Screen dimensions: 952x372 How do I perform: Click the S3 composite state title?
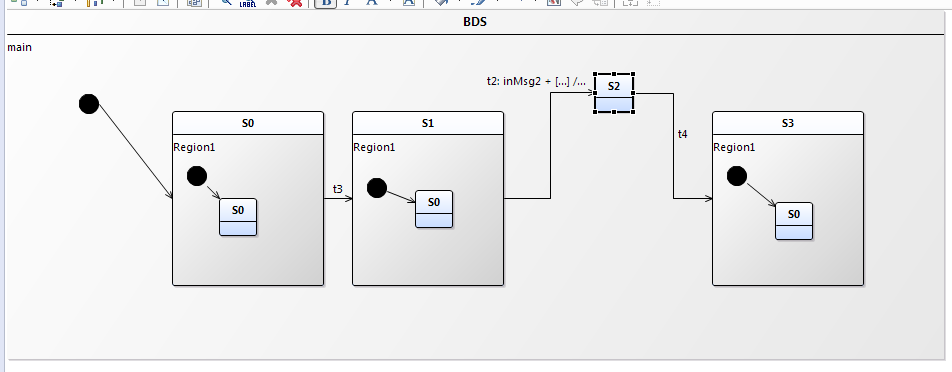787,123
